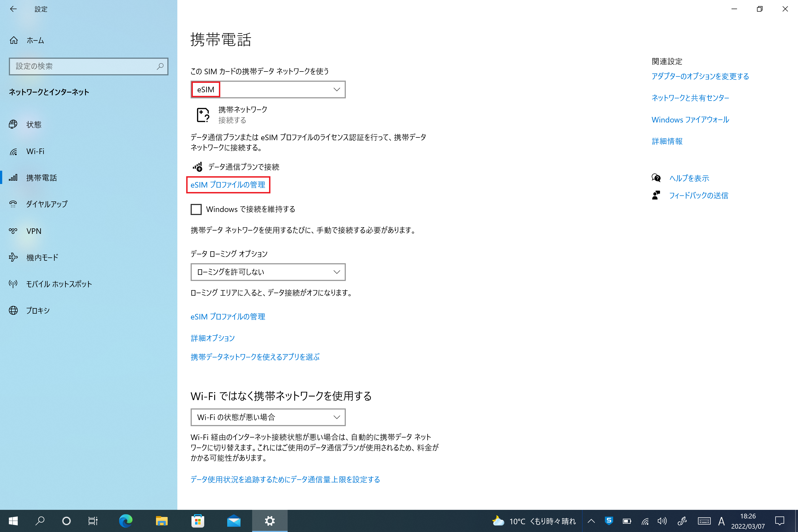Viewport: 798px width, 532px height.
Task: Click the Settings gear on the taskbar
Action: [x=270, y=521]
